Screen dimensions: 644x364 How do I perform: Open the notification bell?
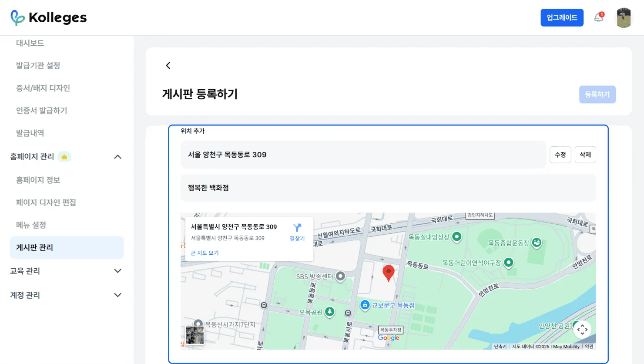[599, 17]
